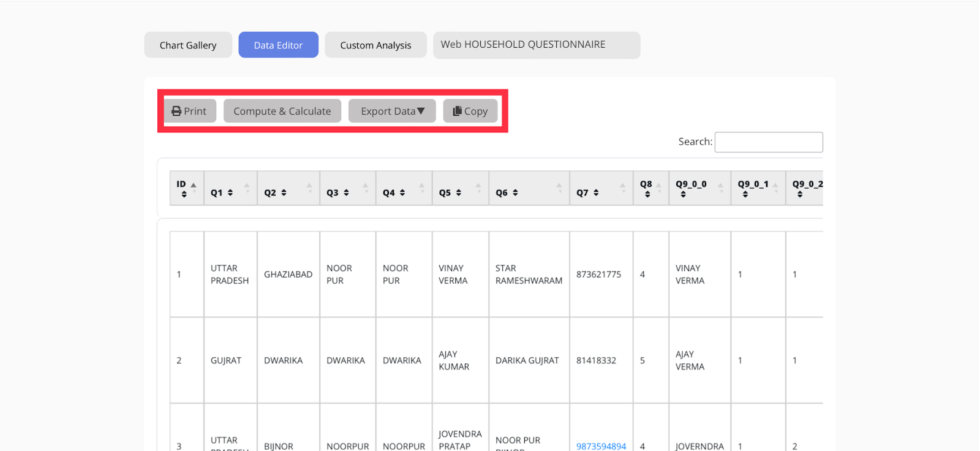The image size is (980, 451).
Task: Click the Print button
Action: pyautogui.click(x=189, y=111)
